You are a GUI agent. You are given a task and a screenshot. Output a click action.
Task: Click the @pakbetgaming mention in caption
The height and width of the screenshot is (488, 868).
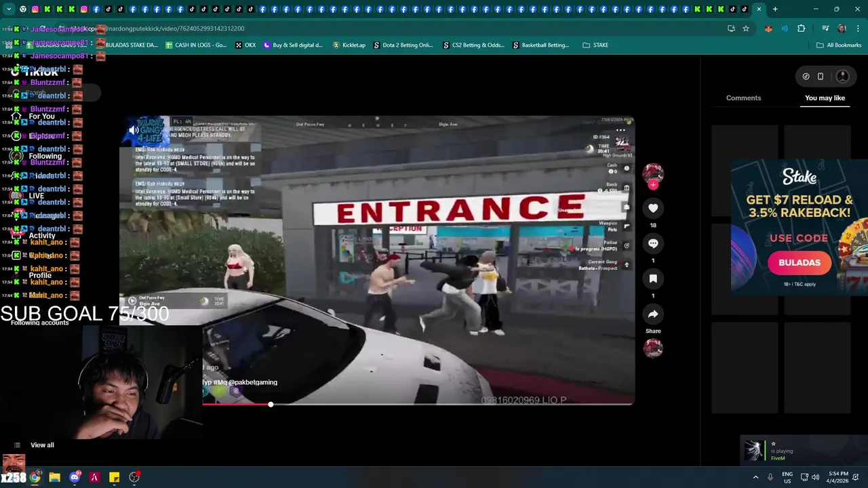(x=252, y=382)
